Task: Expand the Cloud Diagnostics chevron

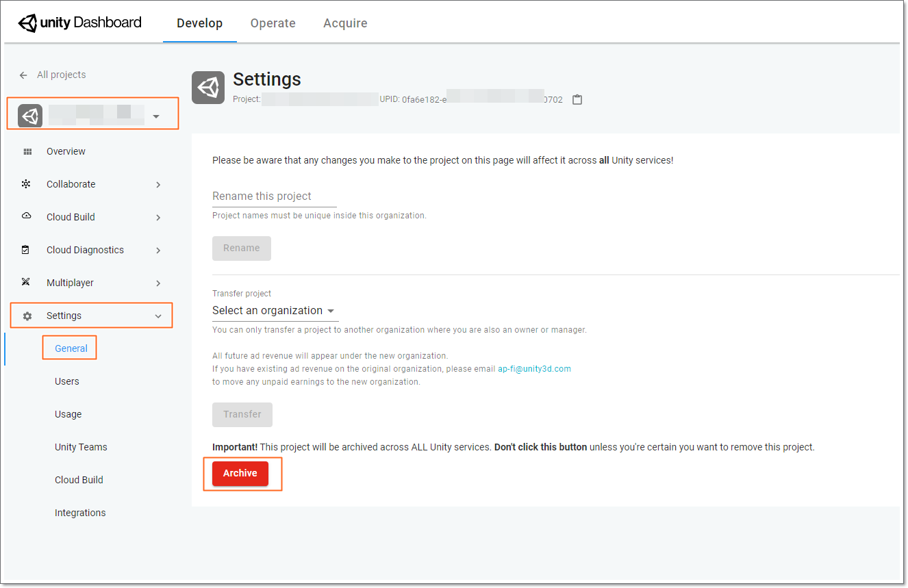Action: coord(158,251)
